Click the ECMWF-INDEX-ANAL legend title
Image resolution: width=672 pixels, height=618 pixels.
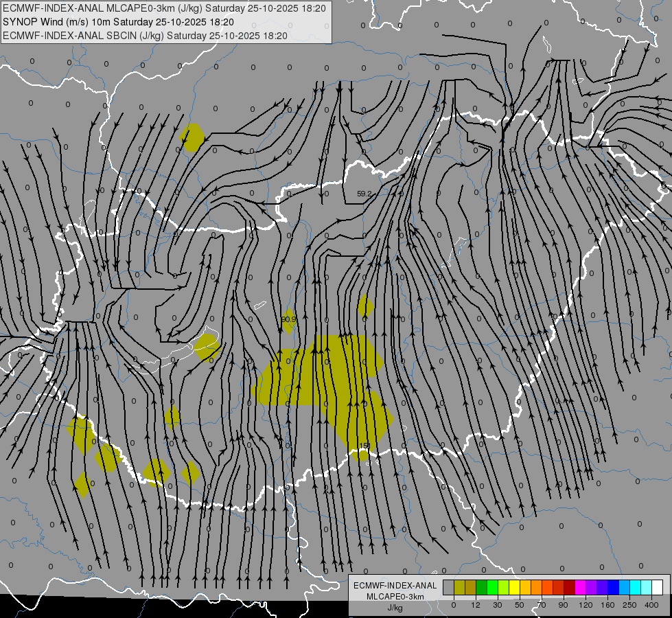395,586
